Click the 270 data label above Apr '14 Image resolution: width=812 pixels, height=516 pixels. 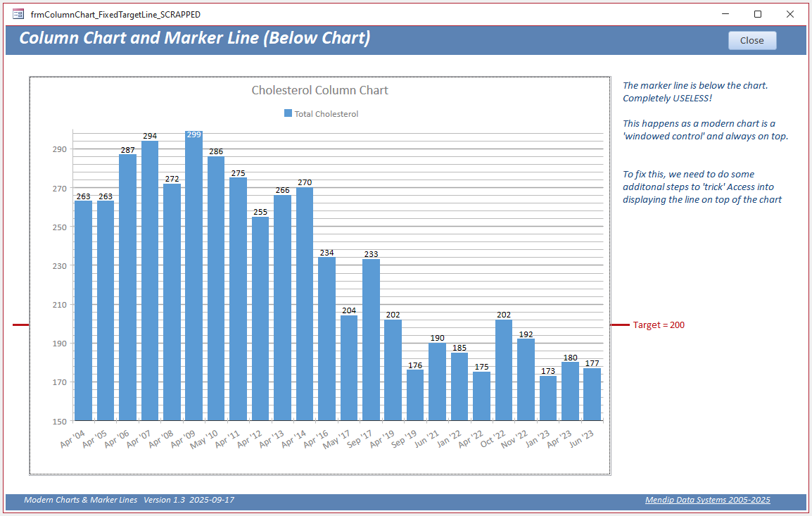(305, 182)
